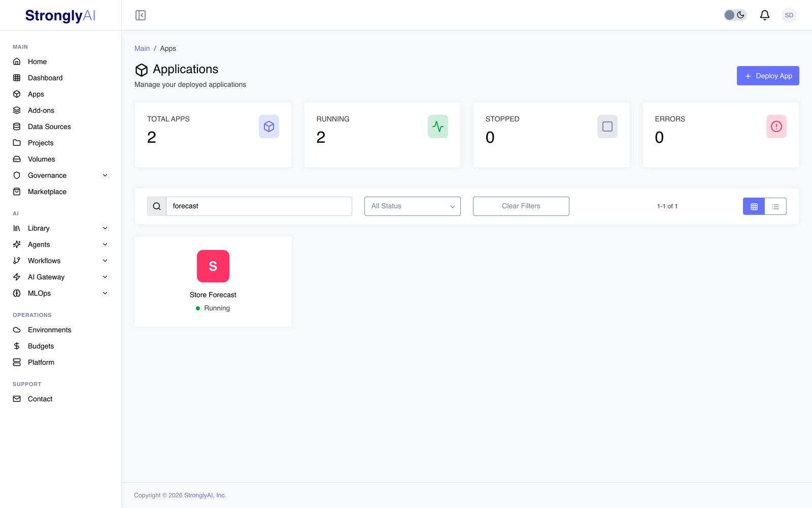Viewport: 812px width, 508px height.
Task: Click the forecast search input field
Action: (259, 206)
